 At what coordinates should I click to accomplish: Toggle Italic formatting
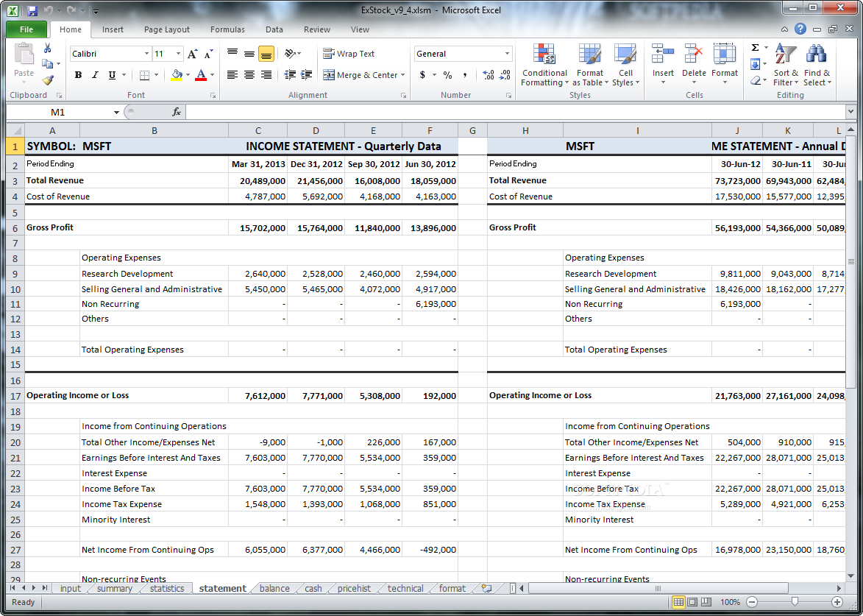pos(95,75)
